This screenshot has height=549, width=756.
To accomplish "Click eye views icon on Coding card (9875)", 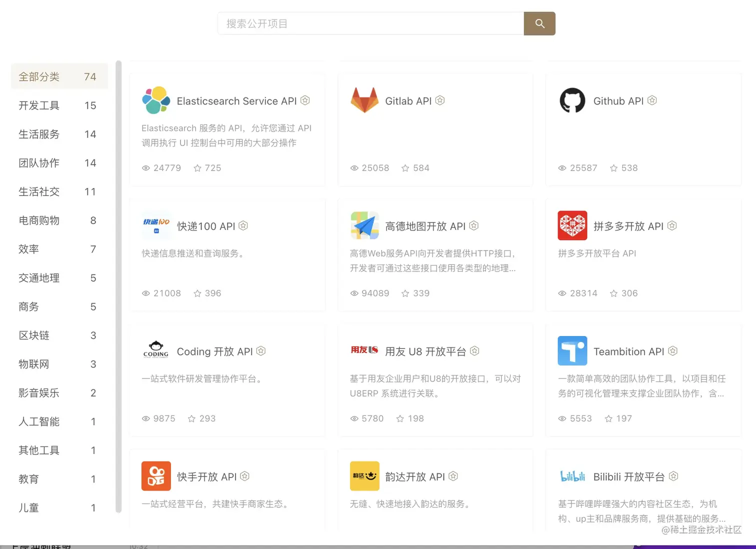I will (146, 418).
